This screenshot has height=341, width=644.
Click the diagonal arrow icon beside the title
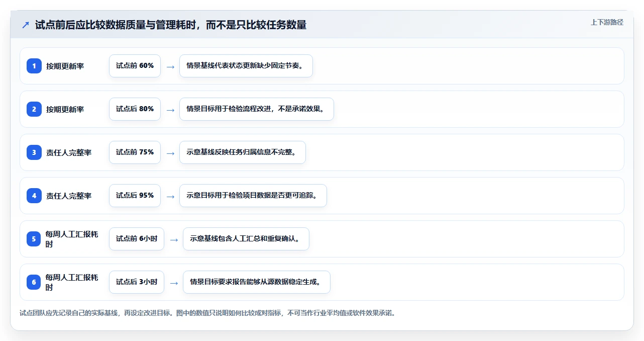[26, 25]
